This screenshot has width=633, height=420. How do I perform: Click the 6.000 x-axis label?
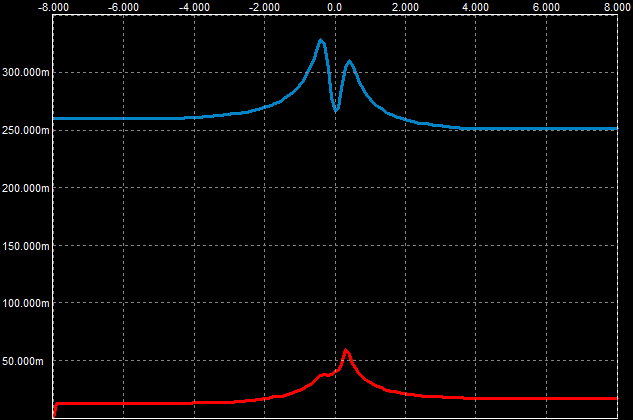[546, 7]
